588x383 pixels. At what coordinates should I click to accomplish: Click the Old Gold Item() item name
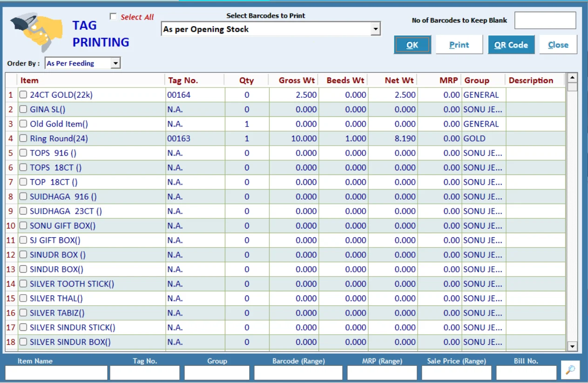click(x=59, y=124)
